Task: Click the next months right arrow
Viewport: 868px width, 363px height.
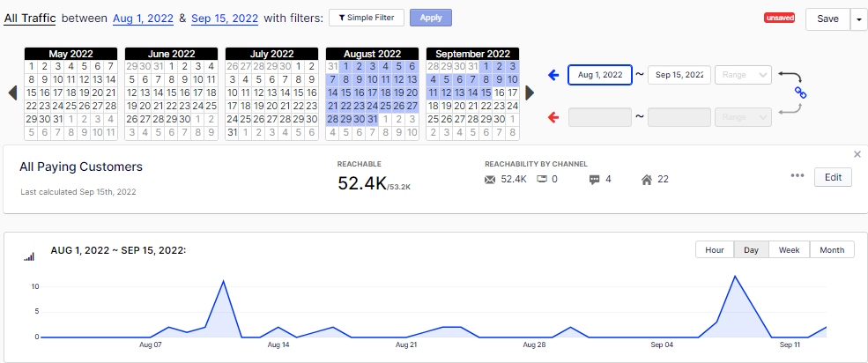Action: pyautogui.click(x=530, y=93)
